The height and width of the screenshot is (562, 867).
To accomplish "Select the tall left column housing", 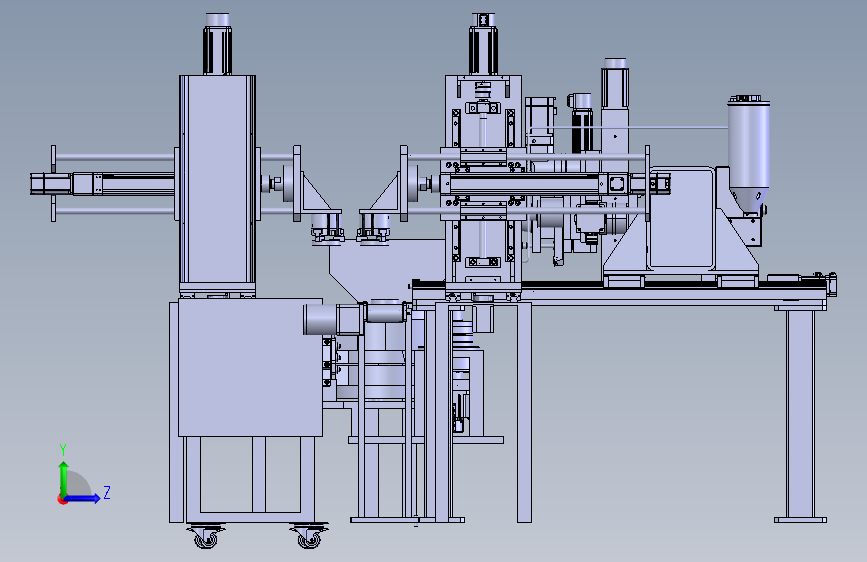I will [x=217, y=180].
